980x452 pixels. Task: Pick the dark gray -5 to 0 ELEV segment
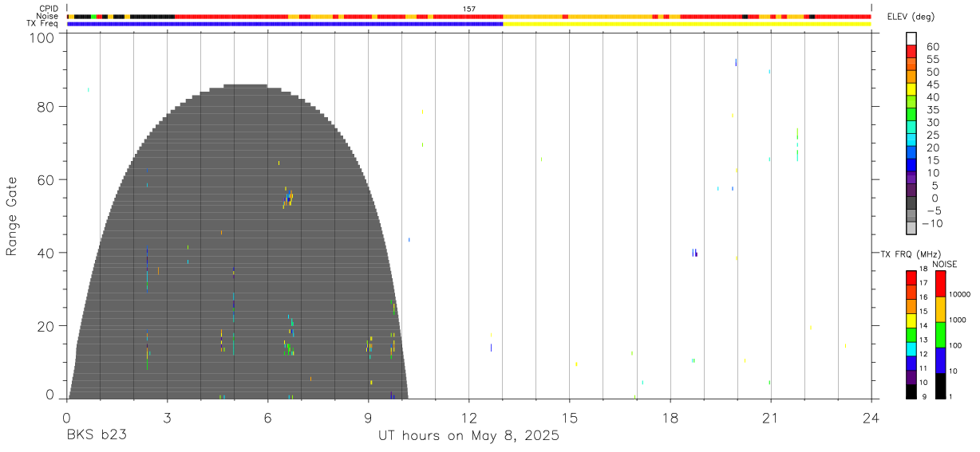(911, 203)
